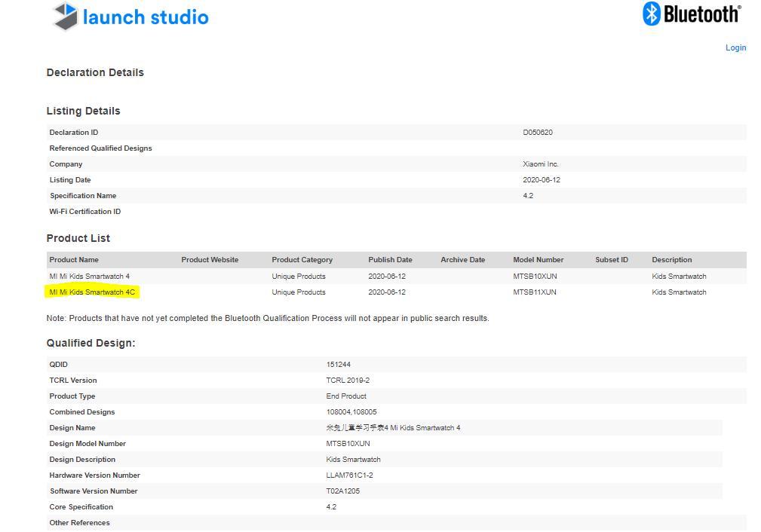The width and height of the screenshot is (761, 532).
Task: Click the Hardware Version Number LLAM761C1-2
Action: click(x=349, y=475)
